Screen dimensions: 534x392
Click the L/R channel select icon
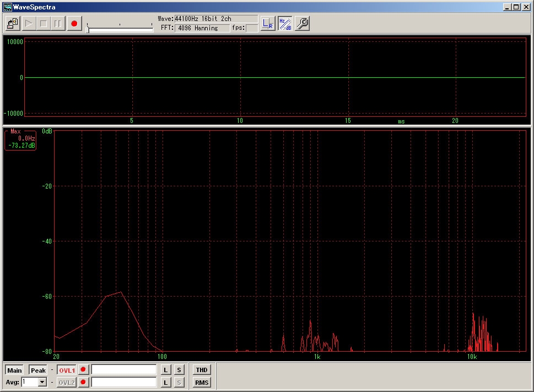point(268,24)
